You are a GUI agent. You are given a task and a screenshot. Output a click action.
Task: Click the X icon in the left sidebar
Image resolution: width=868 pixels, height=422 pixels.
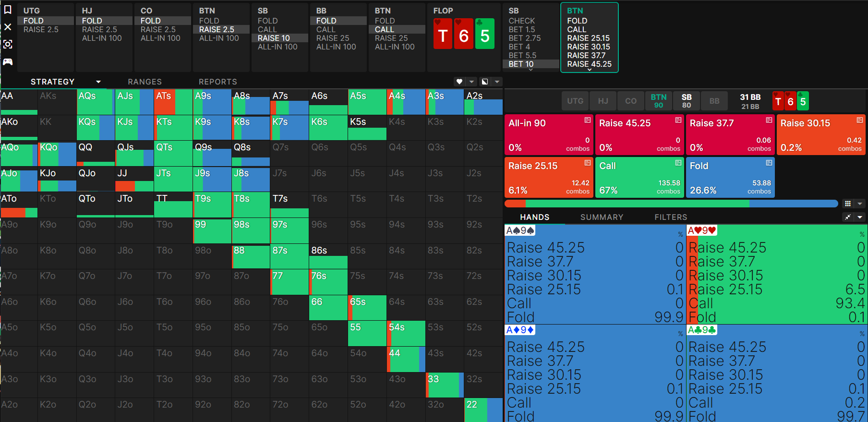(x=8, y=27)
